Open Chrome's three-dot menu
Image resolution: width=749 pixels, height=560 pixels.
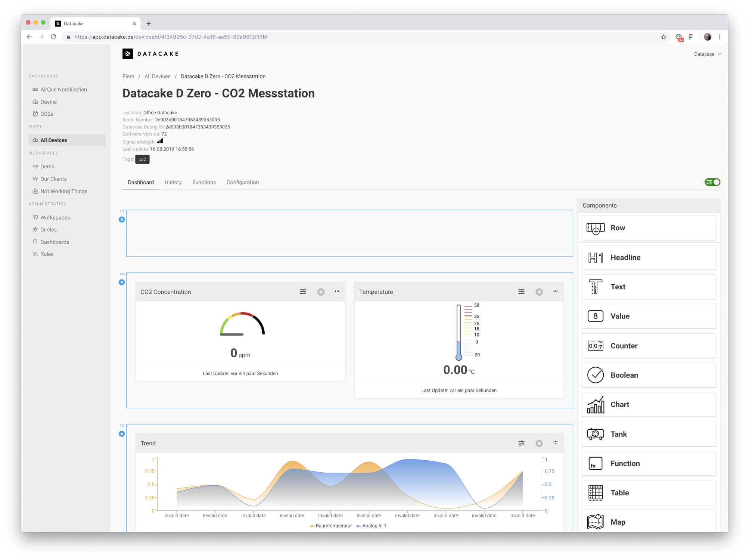[x=720, y=37]
